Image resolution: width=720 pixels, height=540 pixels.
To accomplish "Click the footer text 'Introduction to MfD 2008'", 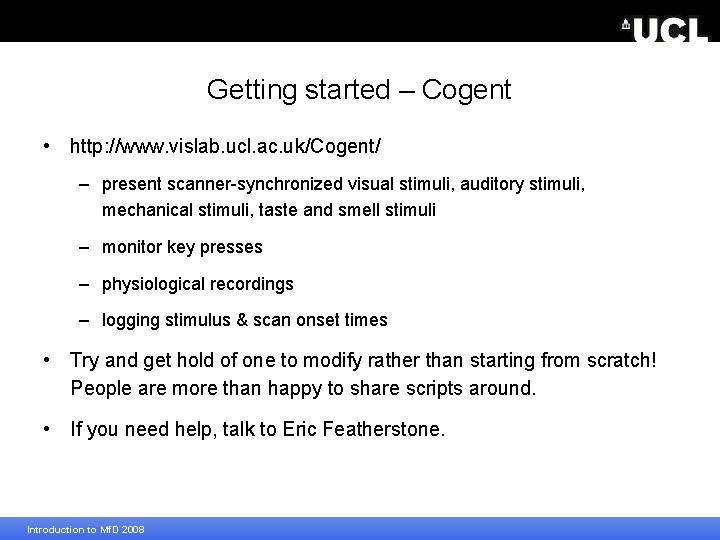I will pos(86,529).
